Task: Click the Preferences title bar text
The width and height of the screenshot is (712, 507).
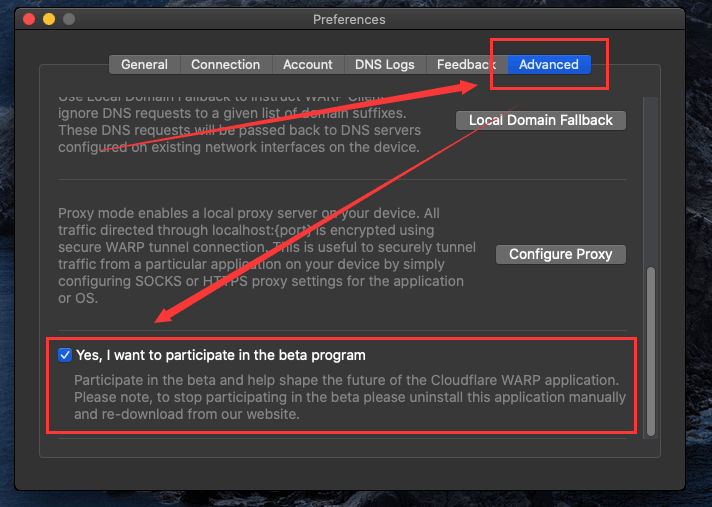Action: tap(348, 19)
